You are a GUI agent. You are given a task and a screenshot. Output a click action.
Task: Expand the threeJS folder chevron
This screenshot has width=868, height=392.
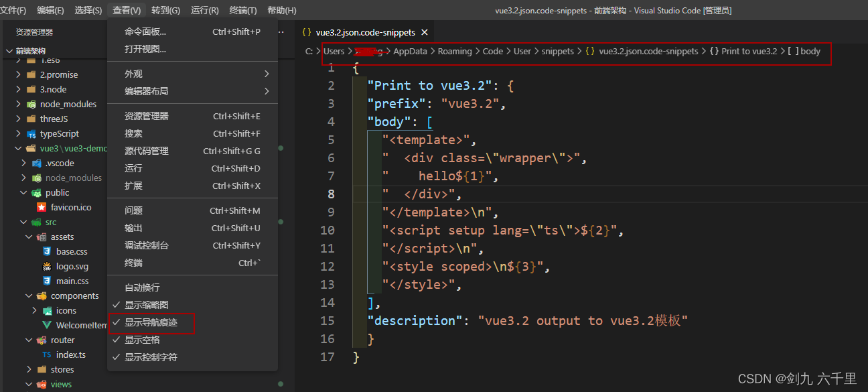coord(19,119)
